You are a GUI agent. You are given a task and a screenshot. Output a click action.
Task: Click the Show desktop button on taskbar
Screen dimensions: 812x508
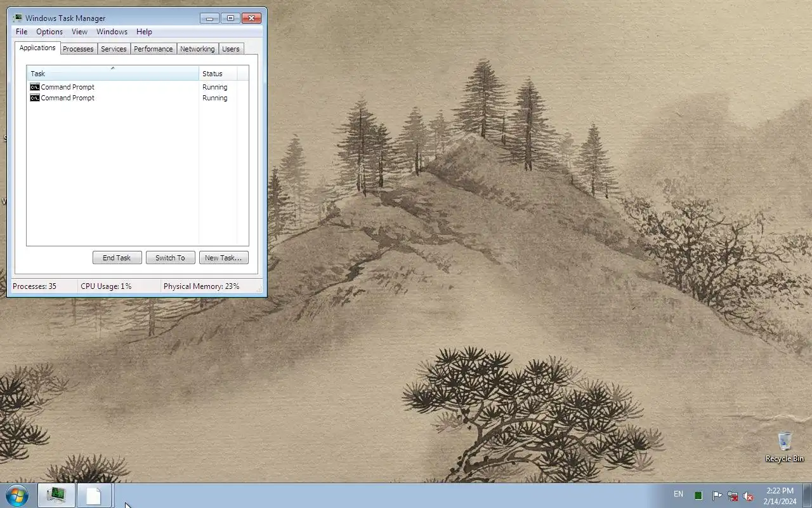pos(808,495)
